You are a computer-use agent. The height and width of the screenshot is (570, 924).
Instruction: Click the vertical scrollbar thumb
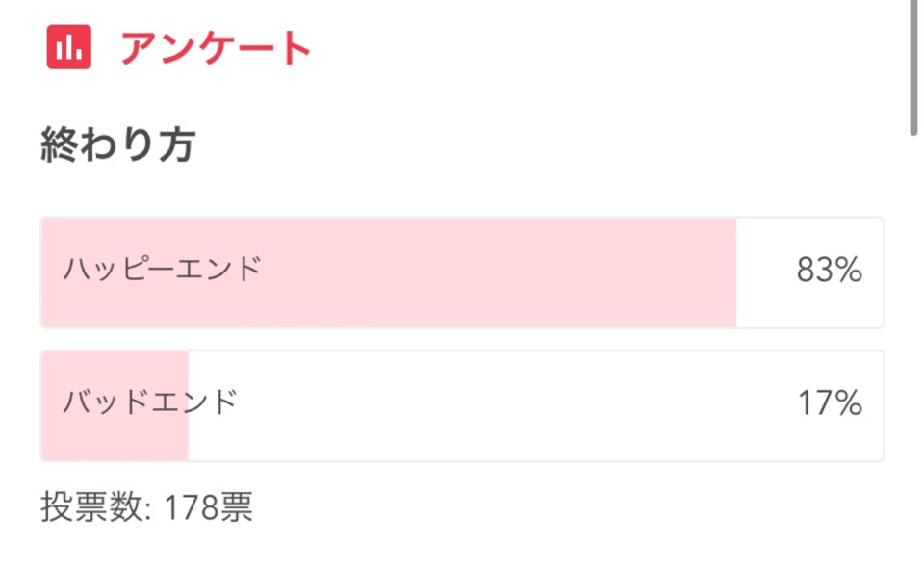coord(913,67)
